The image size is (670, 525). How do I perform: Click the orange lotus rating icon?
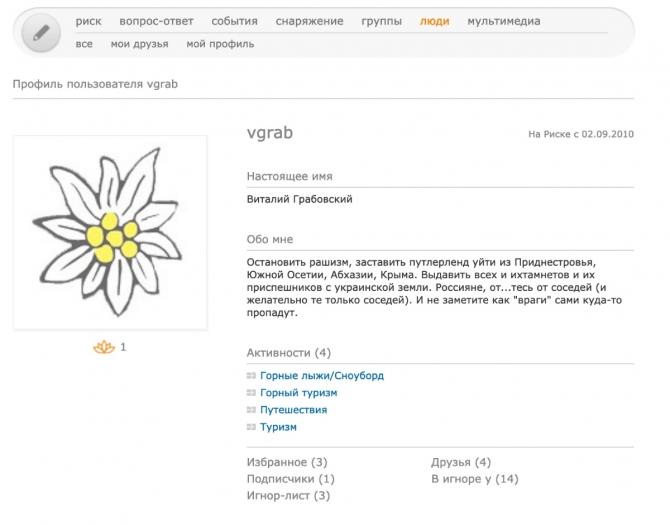click(x=104, y=347)
